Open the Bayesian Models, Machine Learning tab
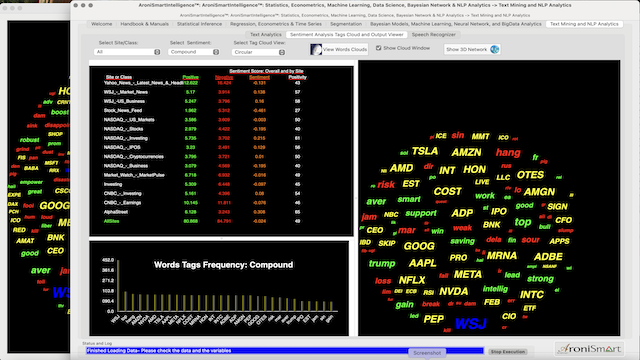Image resolution: width=640 pixels, height=360 pixels. click(456, 24)
